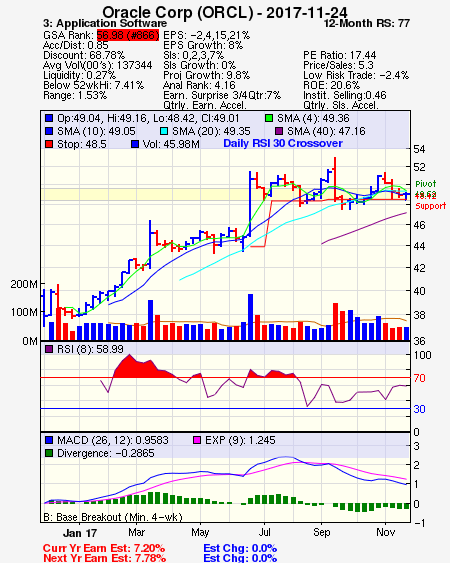
Task: Click the 'Nov' x-axis label
Action: [x=385, y=532]
